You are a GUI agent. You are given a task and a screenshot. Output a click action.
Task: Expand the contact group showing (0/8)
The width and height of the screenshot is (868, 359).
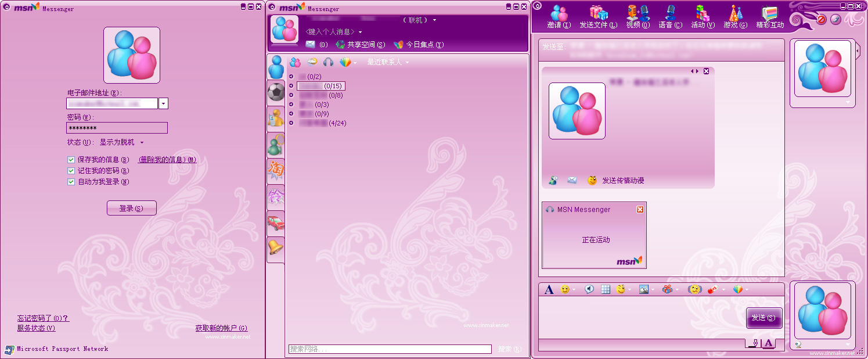291,95
